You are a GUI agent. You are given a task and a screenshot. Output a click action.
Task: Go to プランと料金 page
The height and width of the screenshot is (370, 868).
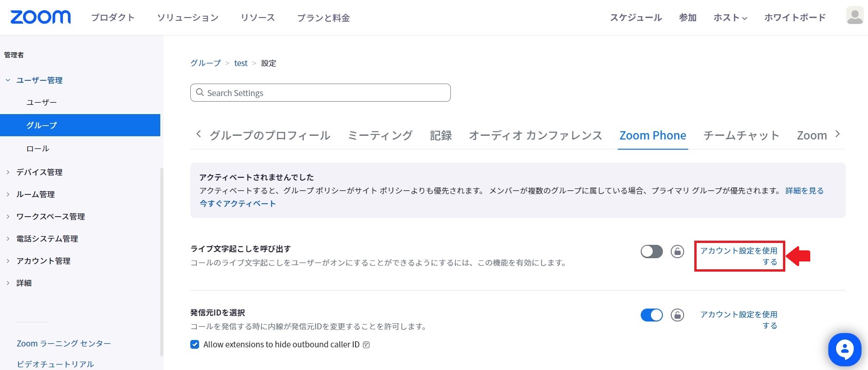click(323, 18)
